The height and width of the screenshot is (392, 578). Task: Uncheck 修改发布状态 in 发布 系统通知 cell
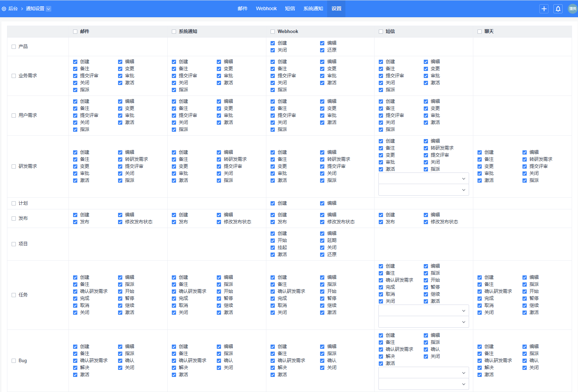219,222
